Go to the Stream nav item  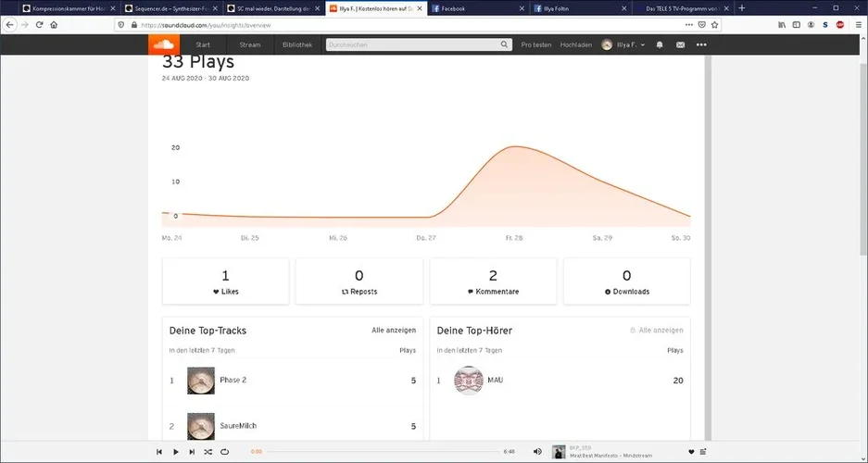tap(250, 44)
